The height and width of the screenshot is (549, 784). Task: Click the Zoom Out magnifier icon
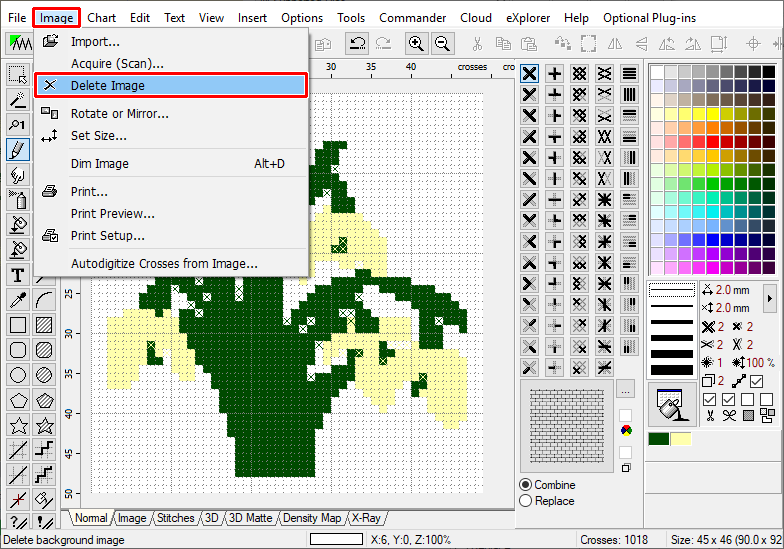442,44
